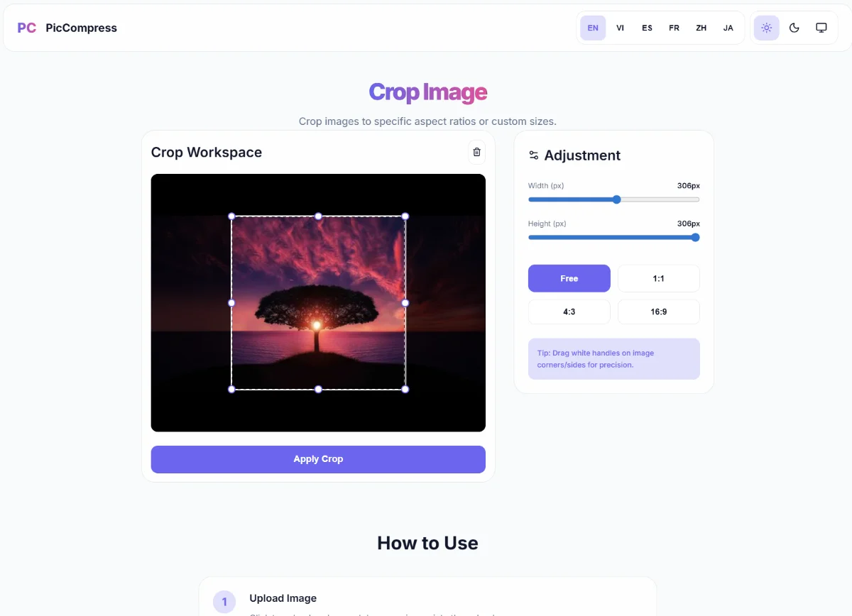This screenshot has width=852, height=616.
Task: Click the top-left crop corner handle
Action: point(231,216)
